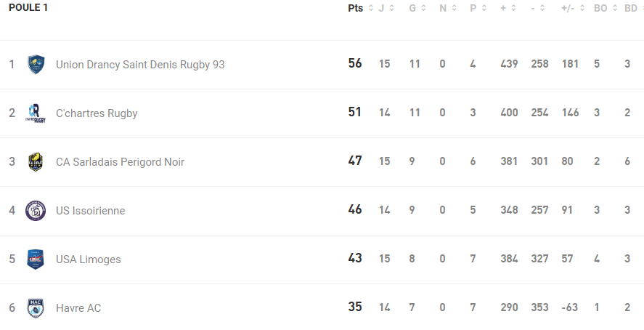The width and height of the screenshot is (644, 330).
Task: Click the Havre AC club logo
Action: pos(36,308)
